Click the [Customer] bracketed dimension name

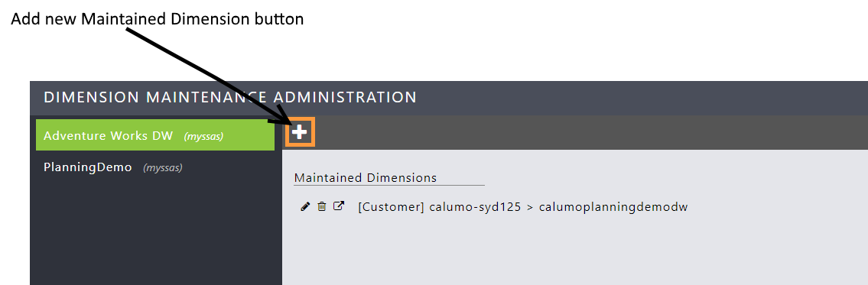tap(392, 207)
